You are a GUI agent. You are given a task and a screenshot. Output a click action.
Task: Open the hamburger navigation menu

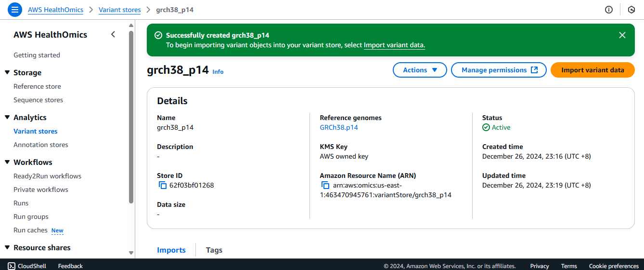click(x=15, y=10)
